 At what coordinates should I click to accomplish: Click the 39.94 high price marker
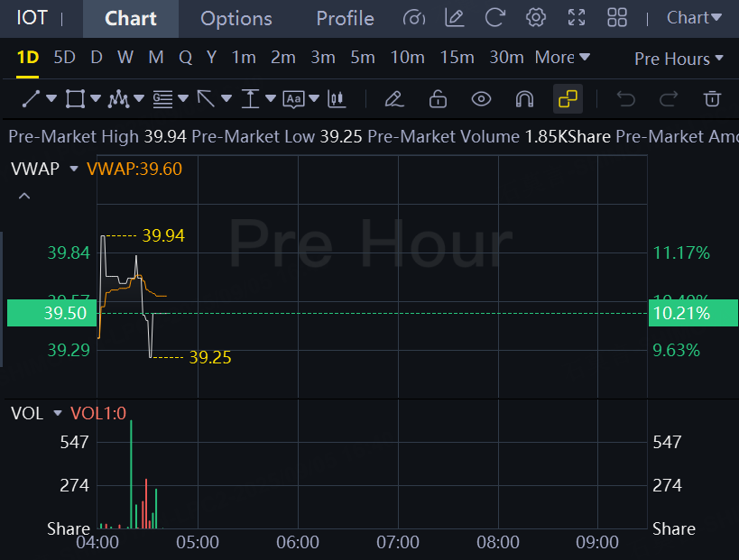(x=163, y=235)
